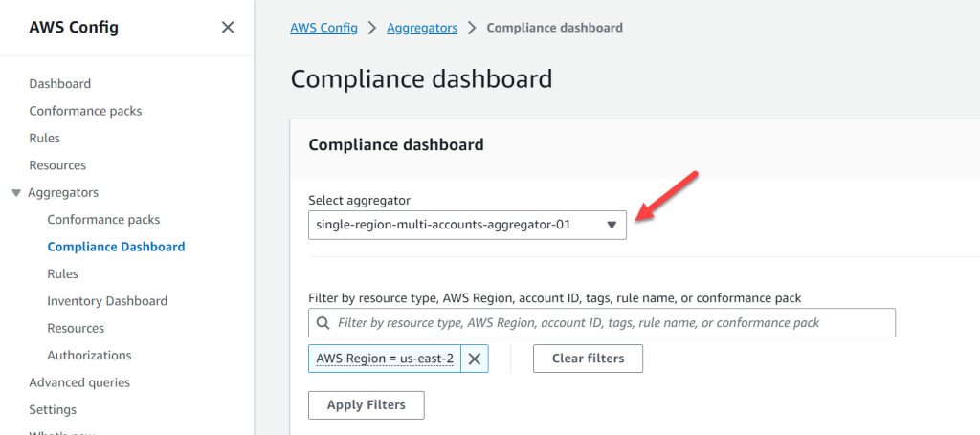This screenshot has height=435, width=980.
Task: Open top-level Resources page
Action: 57,165
